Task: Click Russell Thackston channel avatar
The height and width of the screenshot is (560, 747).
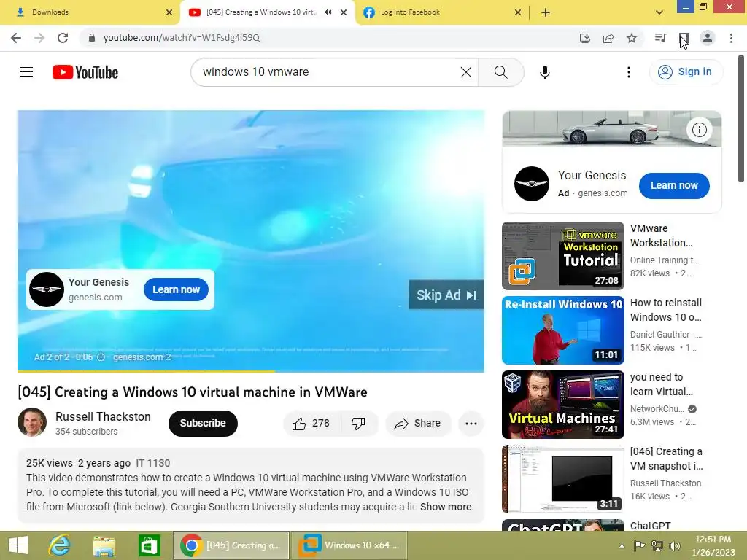Action: tap(32, 422)
